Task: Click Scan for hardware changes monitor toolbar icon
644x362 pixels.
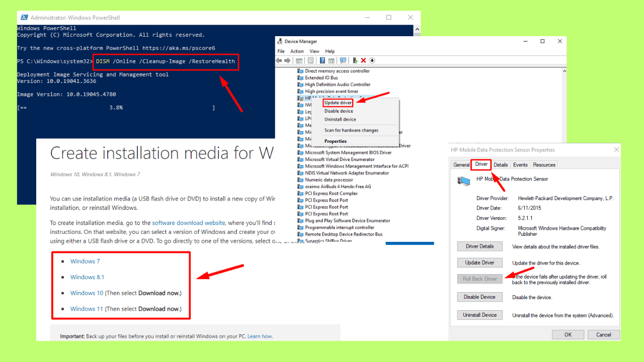Action: point(343,60)
